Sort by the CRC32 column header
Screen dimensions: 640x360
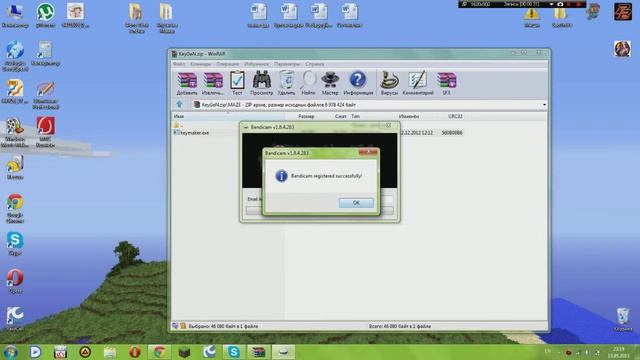455,116
